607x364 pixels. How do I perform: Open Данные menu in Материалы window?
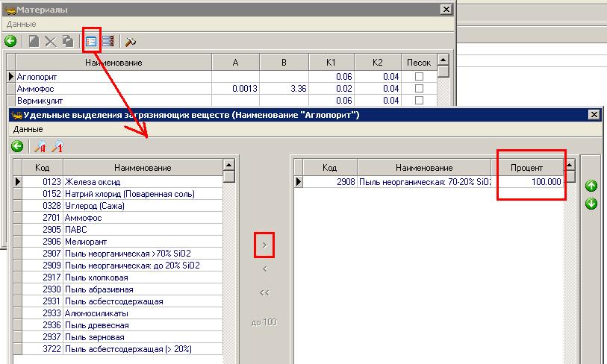pyautogui.click(x=21, y=24)
